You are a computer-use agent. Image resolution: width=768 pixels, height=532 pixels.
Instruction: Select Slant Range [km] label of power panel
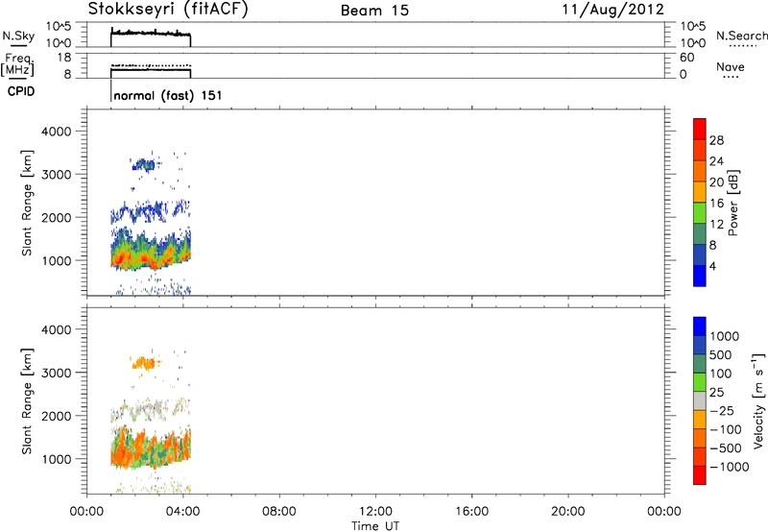27,203
